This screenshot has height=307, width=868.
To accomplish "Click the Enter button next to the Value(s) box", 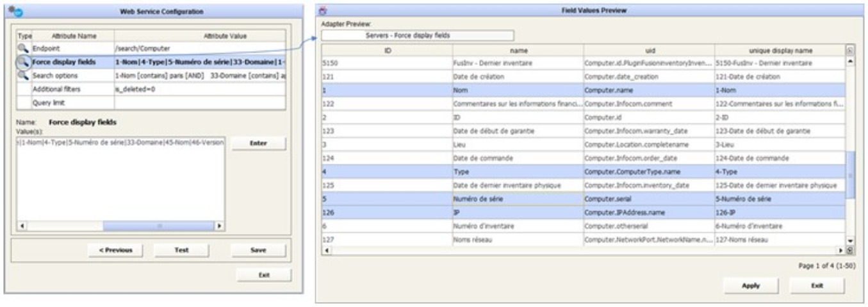I will point(258,143).
